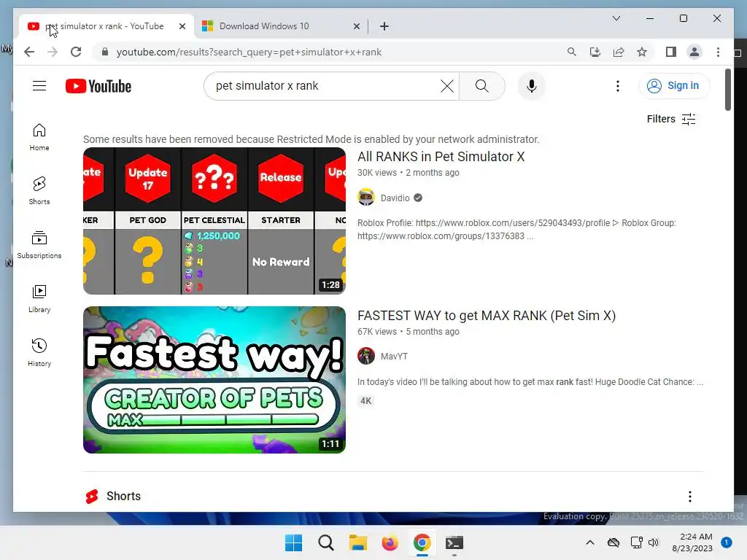
Task: Play the All RANKS video thumbnail
Action: pyautogui.click(x=214, y=221)
